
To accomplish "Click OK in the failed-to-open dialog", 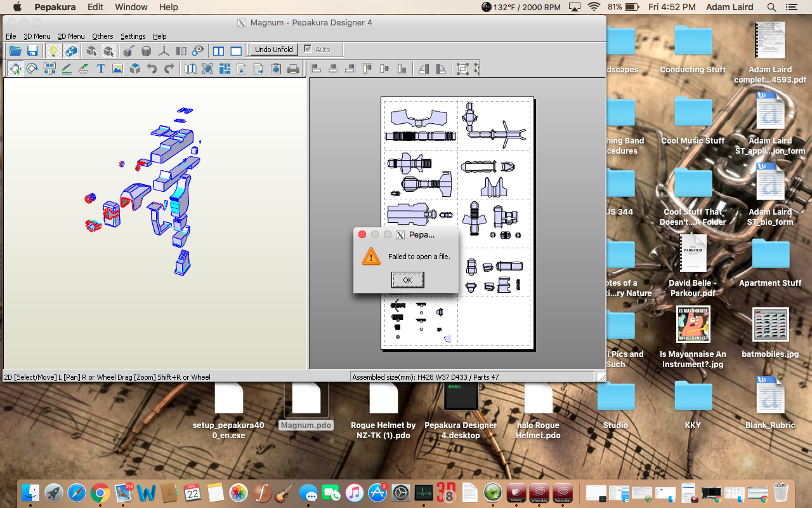I will [x=407, y=280].
